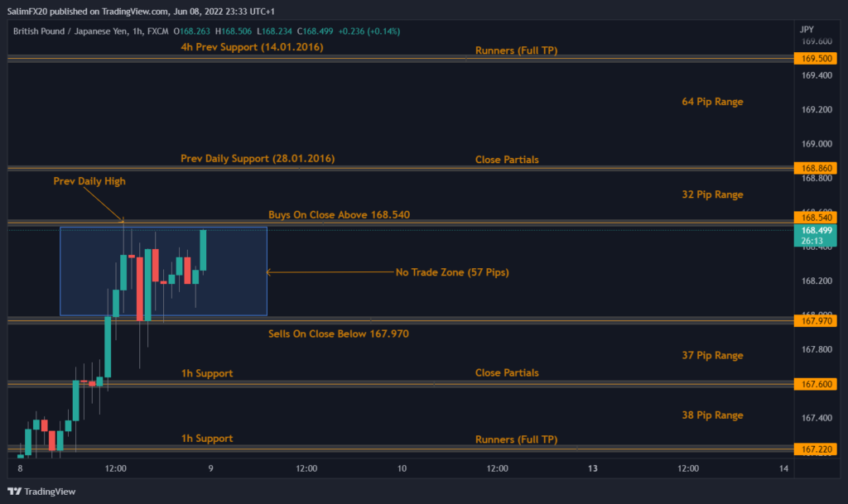Click the '10' date marker on time axis

point(402,468)
